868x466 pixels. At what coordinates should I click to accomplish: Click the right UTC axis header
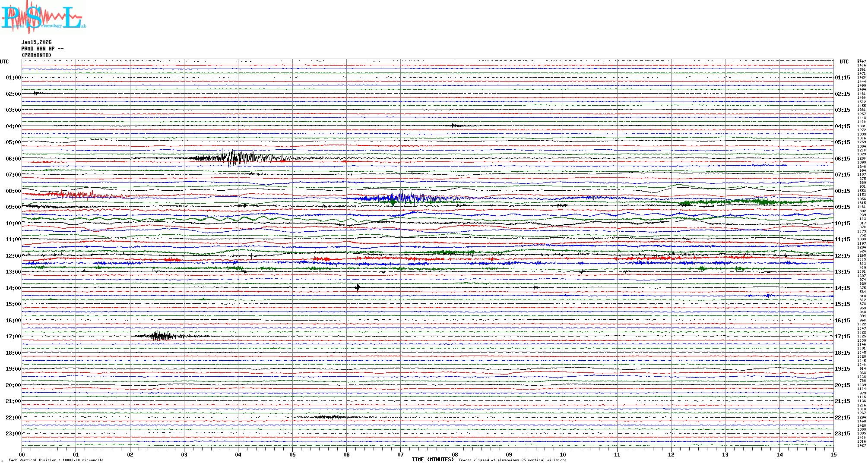[844, 62]
